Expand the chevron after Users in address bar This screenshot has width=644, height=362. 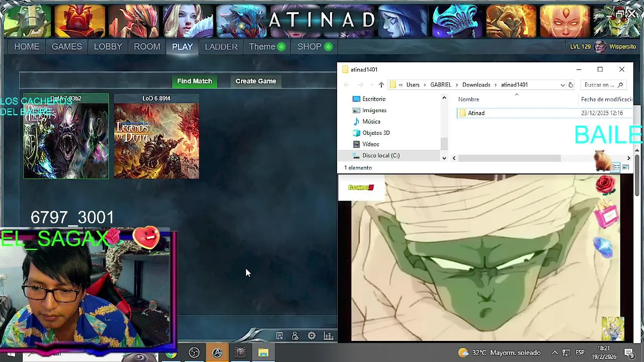[x=425, y=85]
